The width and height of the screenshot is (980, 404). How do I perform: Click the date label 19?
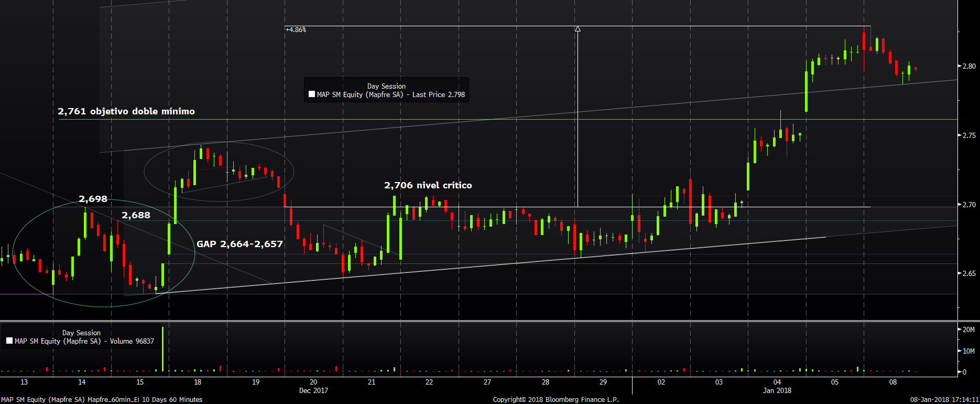256,382
